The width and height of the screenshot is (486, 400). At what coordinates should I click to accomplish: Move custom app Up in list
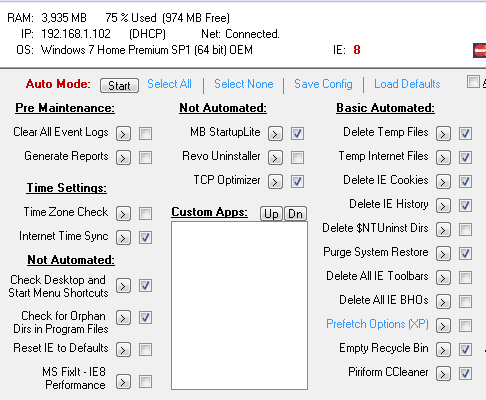pos(271,214)
